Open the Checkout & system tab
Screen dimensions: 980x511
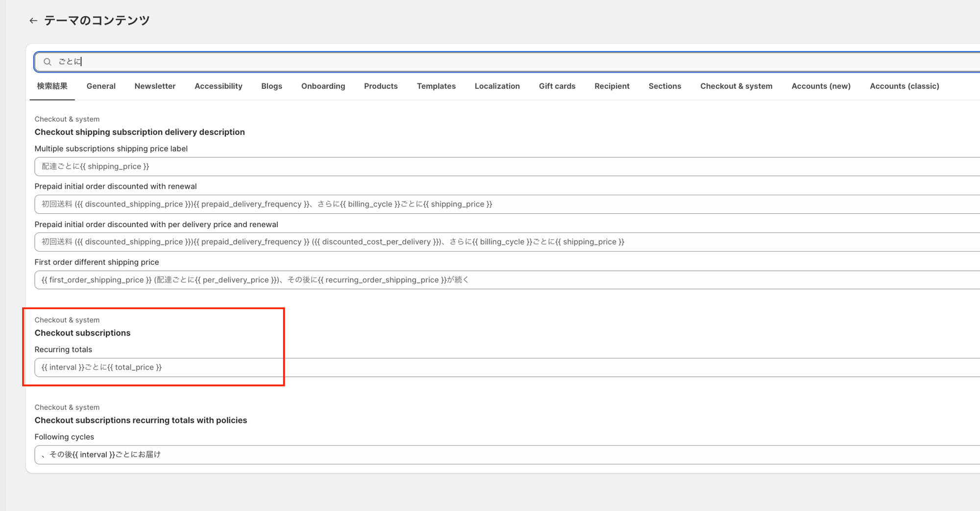click(x=736, y=86)
